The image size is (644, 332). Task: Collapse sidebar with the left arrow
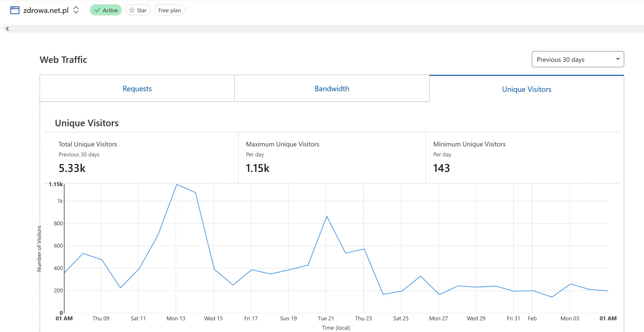(8, 29)
